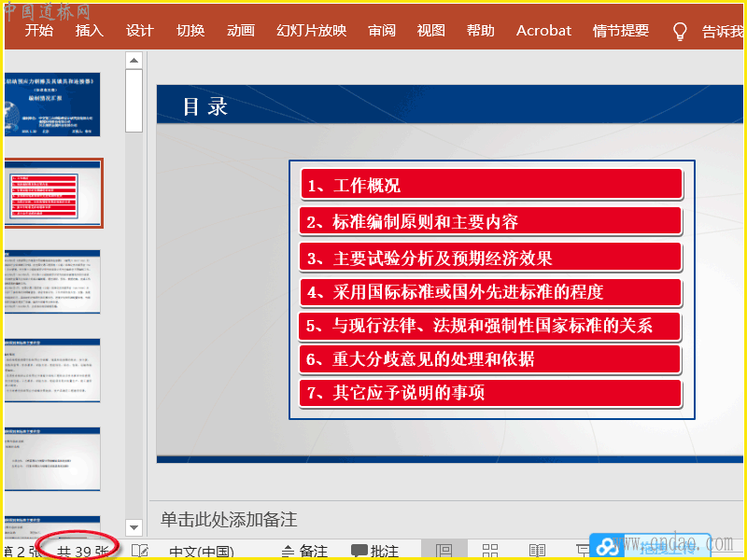The height and width of the screenshot is (560, 747).
Task: Click the thumbnail pane down arrow
Action: (x=134, y=527)
